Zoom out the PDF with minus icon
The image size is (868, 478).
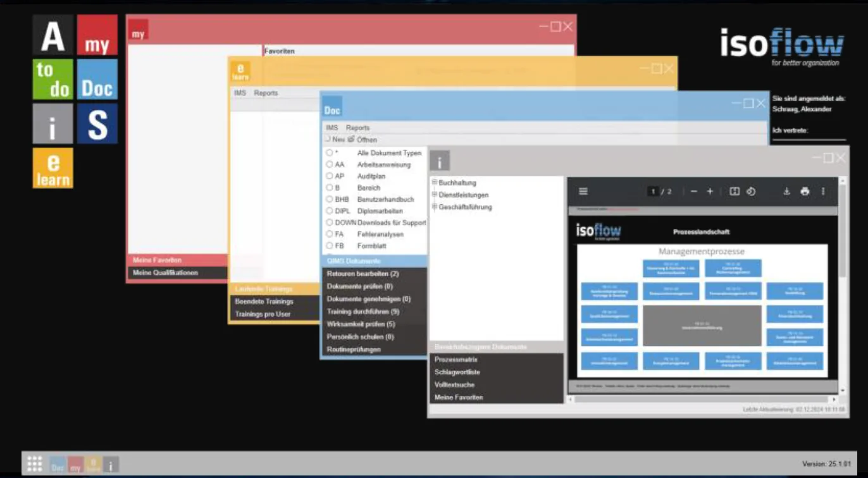tap(694, 192)
